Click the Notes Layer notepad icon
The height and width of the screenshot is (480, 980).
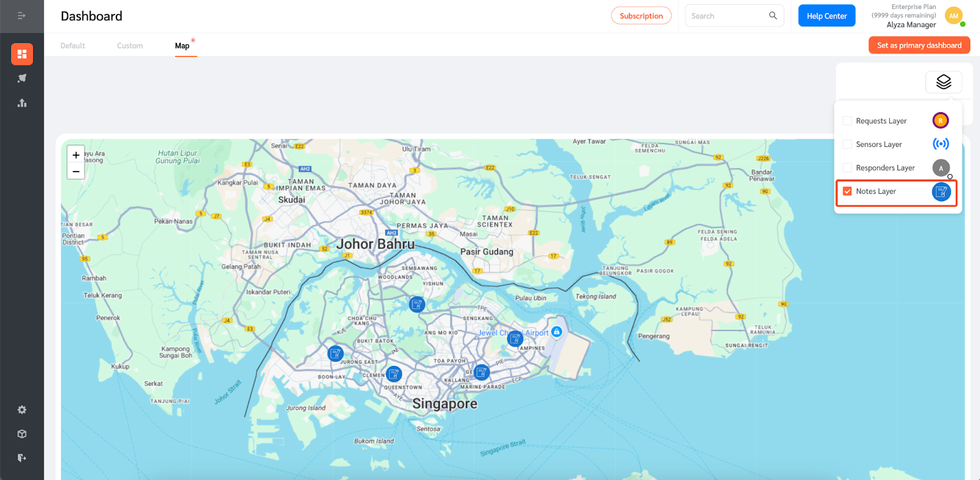pos(941,192)
